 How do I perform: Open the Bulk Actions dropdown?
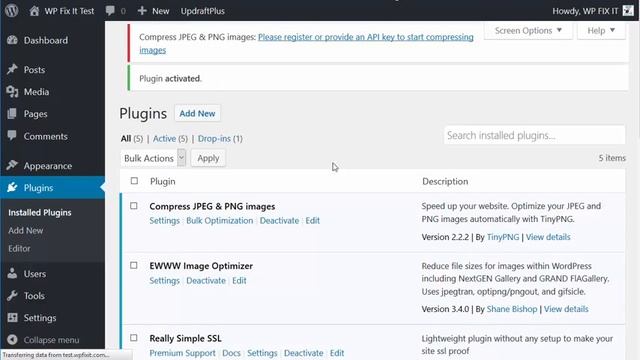(153, 158)
